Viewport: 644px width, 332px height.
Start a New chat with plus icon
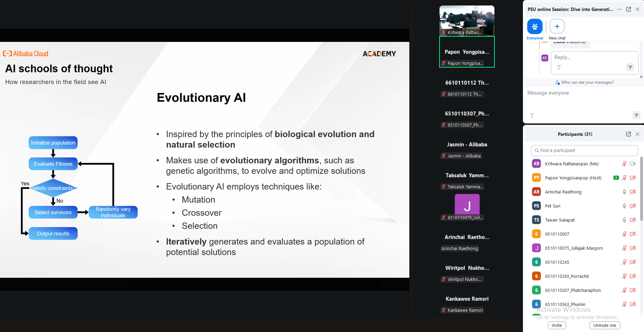(x=557, y=27)
